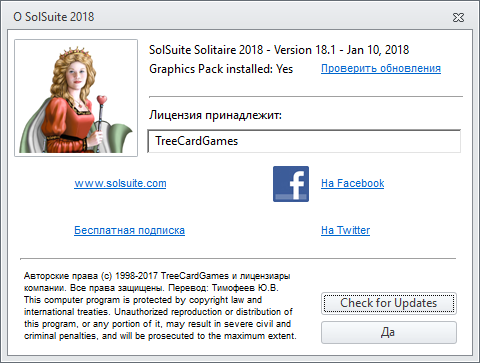The image size is (480, 363).
Task: Click the Перевод: Тимофеев Ю.В. text
Action: tap(223, 288)
